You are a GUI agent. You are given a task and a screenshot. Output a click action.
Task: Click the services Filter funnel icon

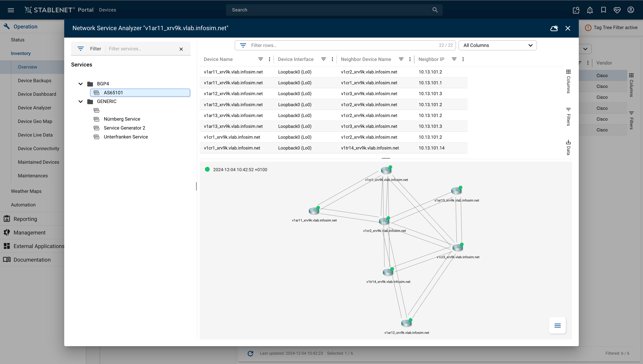(x=80, y=48)
